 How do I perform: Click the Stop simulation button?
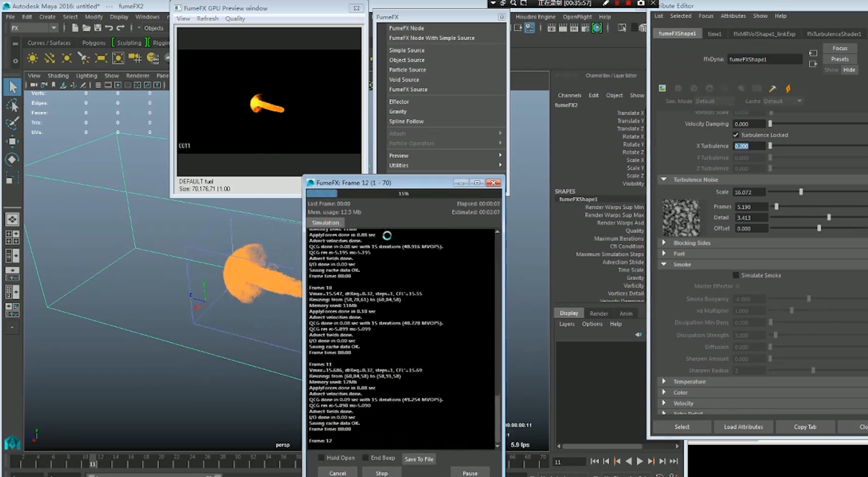coord(381,473)
